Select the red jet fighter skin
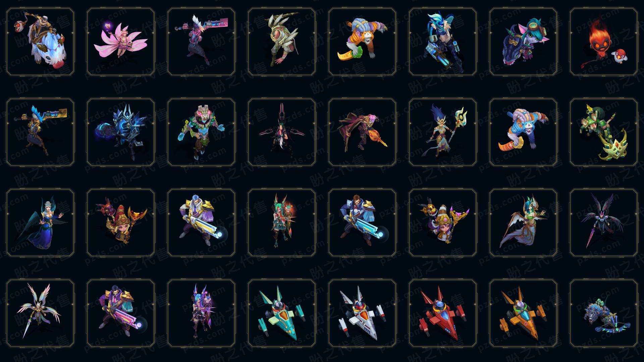Screen dimensions: 644x362 coord(443,313)
